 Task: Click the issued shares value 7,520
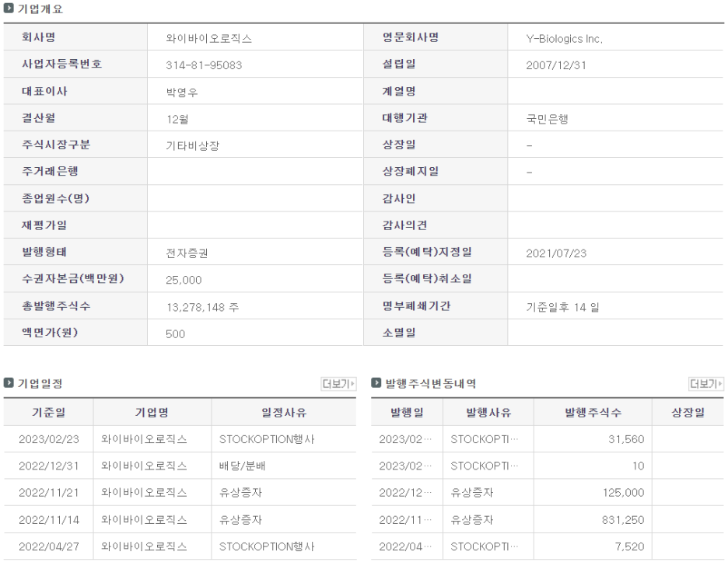[629, 546]
